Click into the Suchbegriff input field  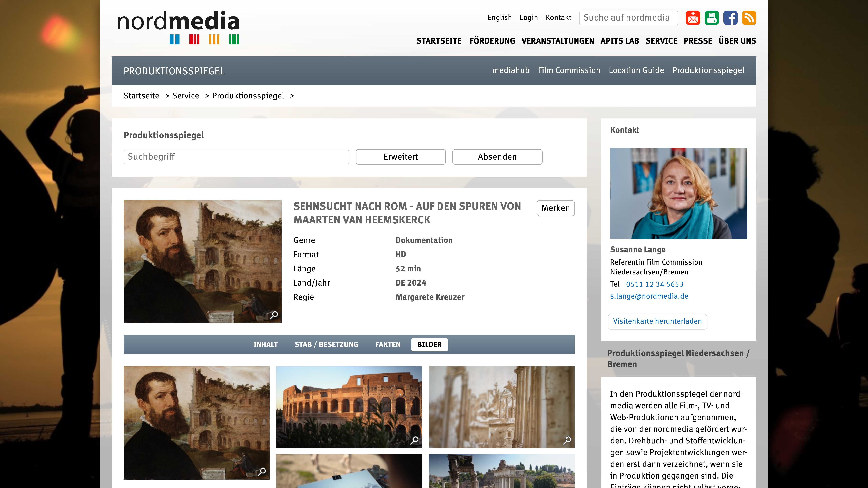pyautogui.click(x=236, y=157)
